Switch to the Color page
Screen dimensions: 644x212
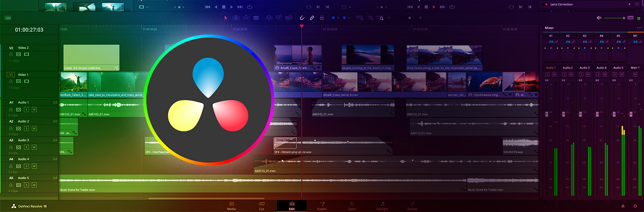click(x=352, y=206)
